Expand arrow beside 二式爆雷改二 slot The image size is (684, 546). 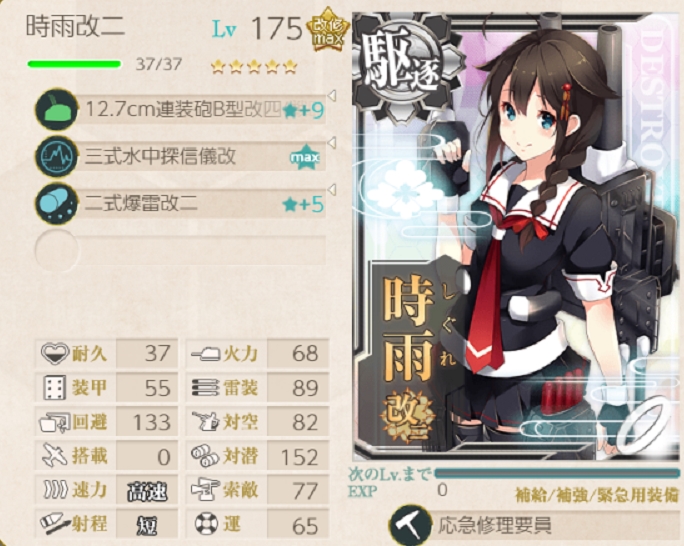[332, 190]
